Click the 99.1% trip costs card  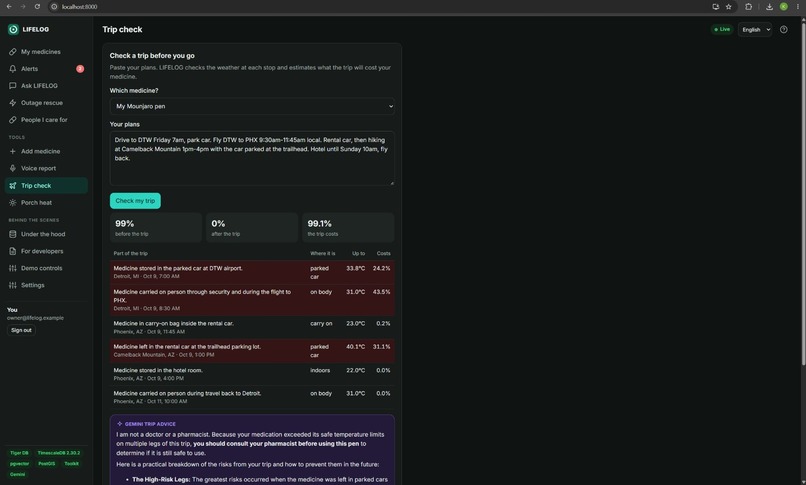coord(348,228)
